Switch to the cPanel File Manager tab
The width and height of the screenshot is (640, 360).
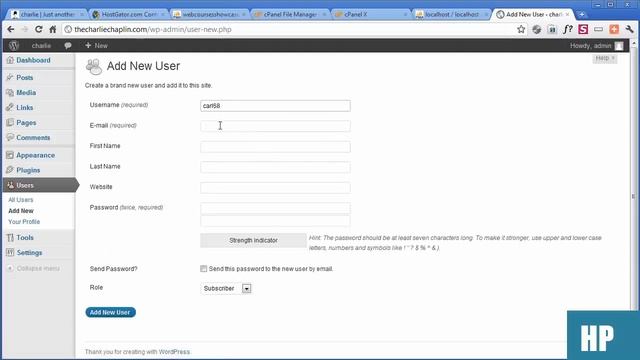click(290, 14)
